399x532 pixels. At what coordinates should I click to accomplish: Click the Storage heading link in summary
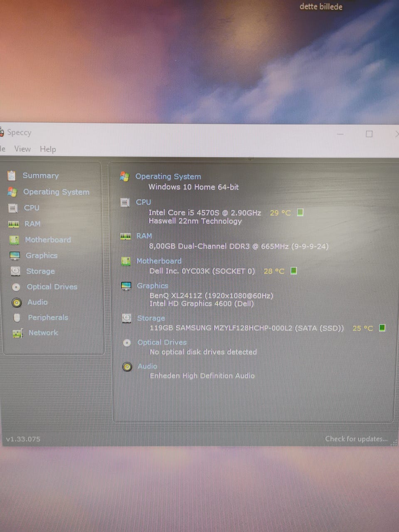pos(151,318)
